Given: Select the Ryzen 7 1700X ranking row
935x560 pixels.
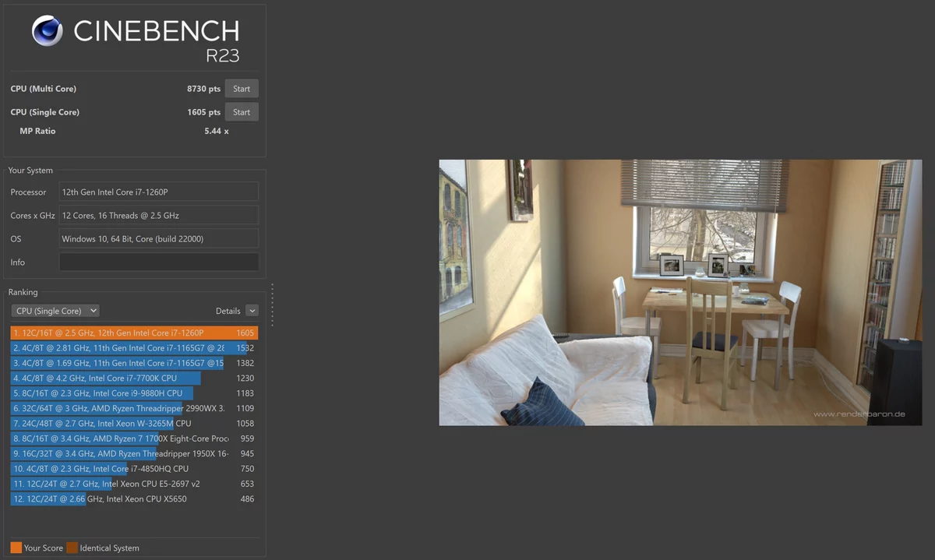Looking at the screenshot, I should pyautogui.click(x=134, y=438).
